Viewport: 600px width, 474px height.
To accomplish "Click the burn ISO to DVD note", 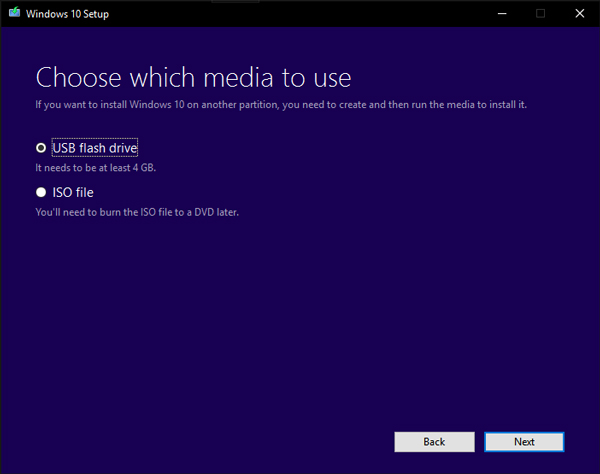I will tap(137, 212).
